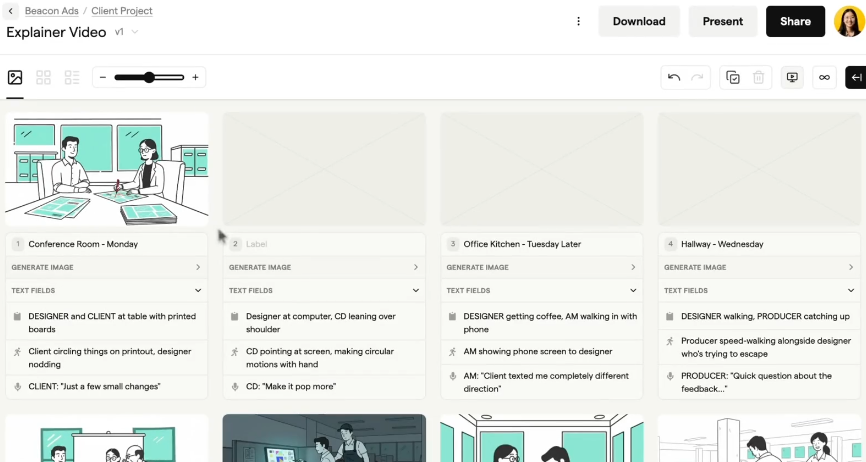Click the thumbnail size slider handle
Image resolution: width=866 pixels, height=462 pixels.
(149, 77)
